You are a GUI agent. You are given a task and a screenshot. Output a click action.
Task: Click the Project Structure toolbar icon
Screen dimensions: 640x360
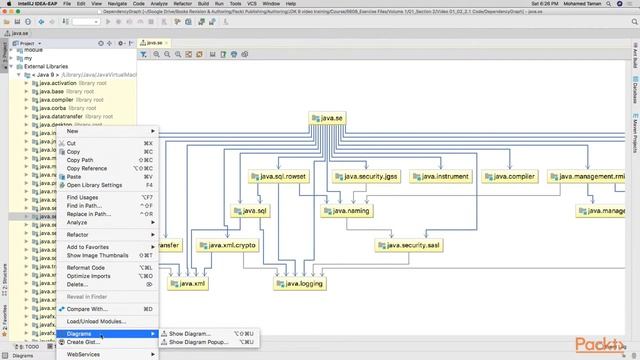point(188,22)
